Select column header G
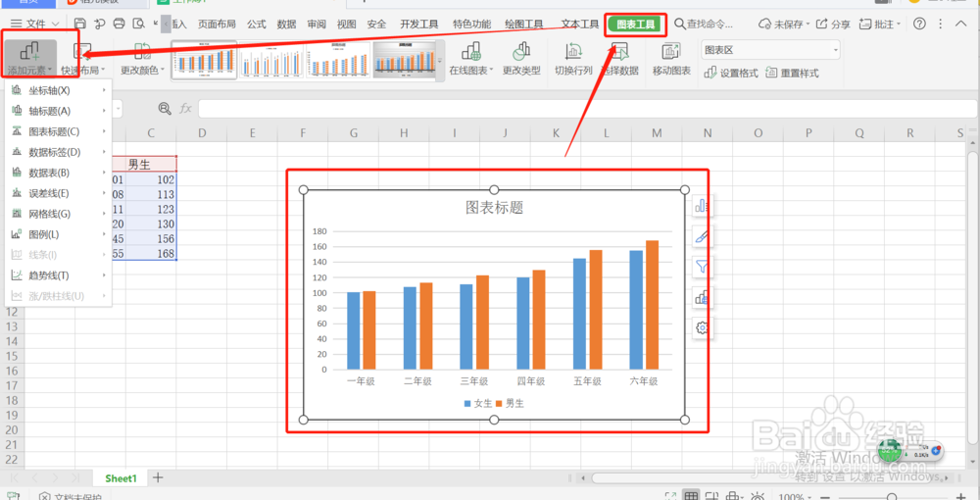The image size is (980, 500). (x=353, y=133)
